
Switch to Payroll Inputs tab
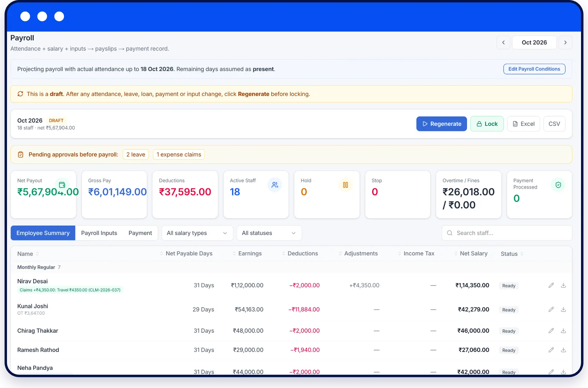click(99, 233)
